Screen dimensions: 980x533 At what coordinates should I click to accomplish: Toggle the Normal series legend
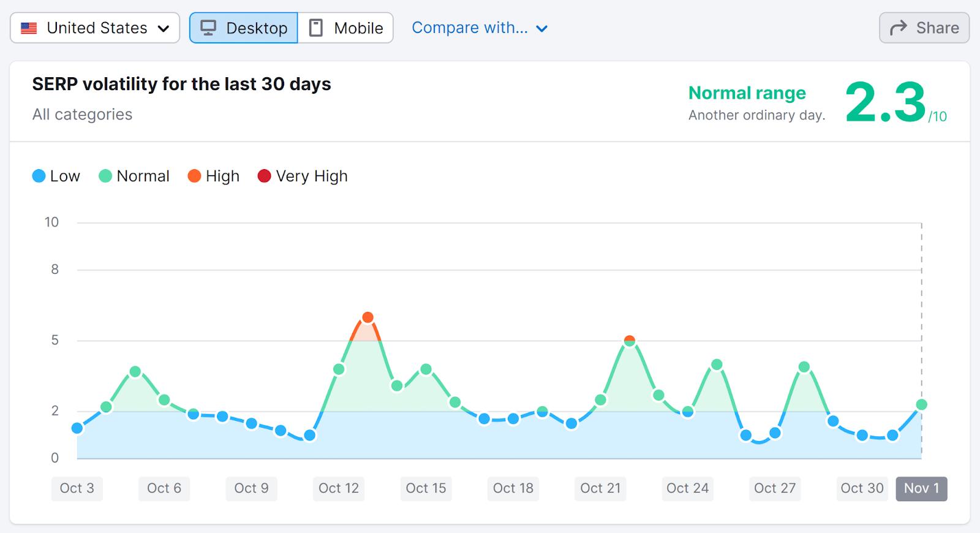(x=134, y=176)
